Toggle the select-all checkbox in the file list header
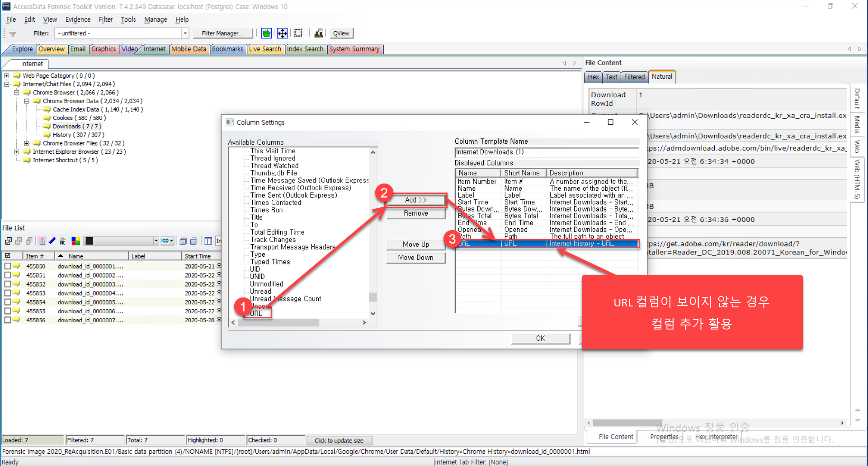The image size is (868, 466). pyautogui.click(x=8, y=256)
